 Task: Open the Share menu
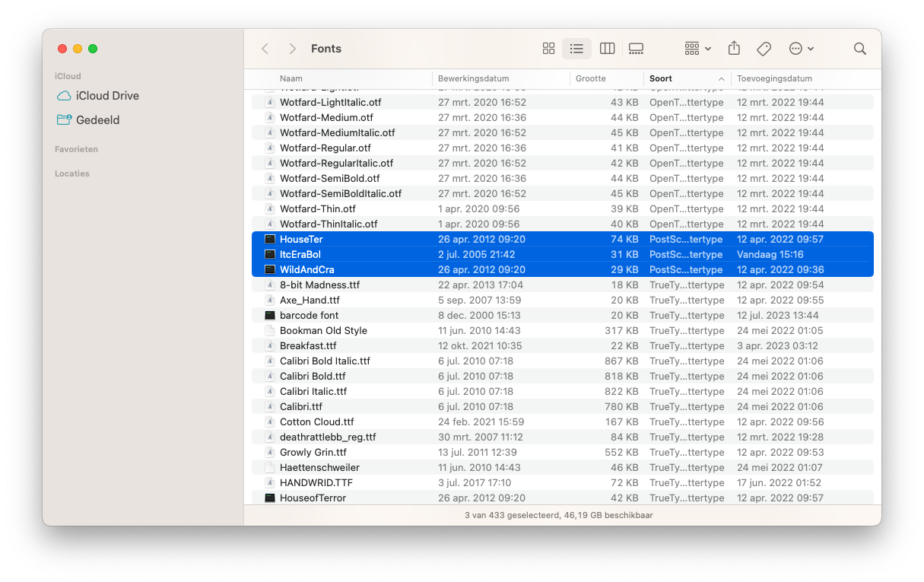coord(734,49)
